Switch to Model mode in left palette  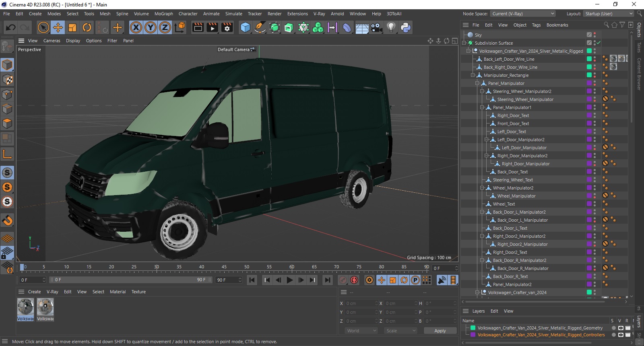pyautogui.click(x=7, y=65)
